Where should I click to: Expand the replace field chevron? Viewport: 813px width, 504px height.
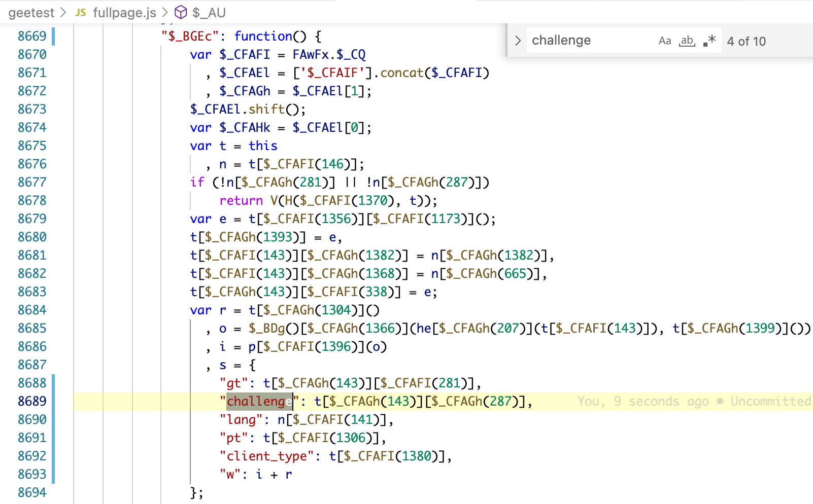(x=518, y=41)
